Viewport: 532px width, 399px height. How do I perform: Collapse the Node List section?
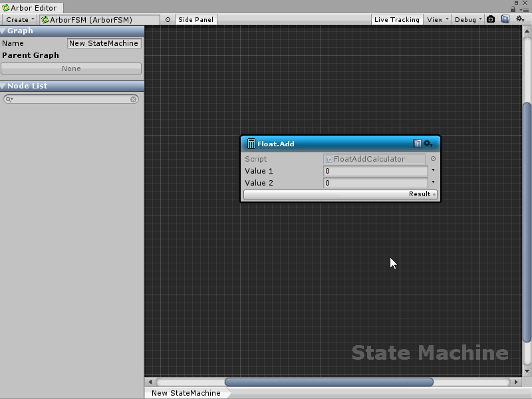point(3,86)
